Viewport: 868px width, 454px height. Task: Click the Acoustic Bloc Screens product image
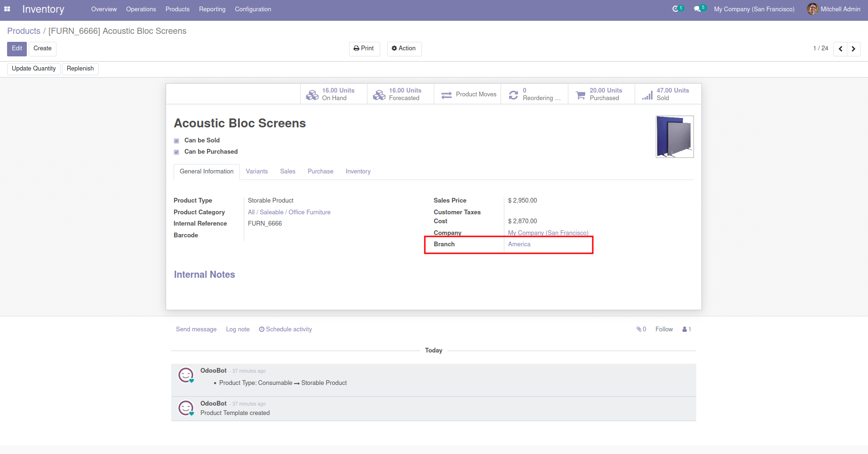coord(675,137)
